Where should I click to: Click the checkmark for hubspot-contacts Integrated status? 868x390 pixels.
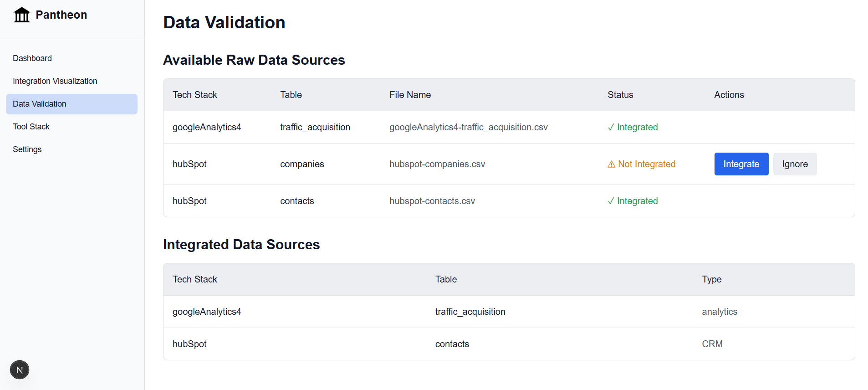(x=611, y=201)
